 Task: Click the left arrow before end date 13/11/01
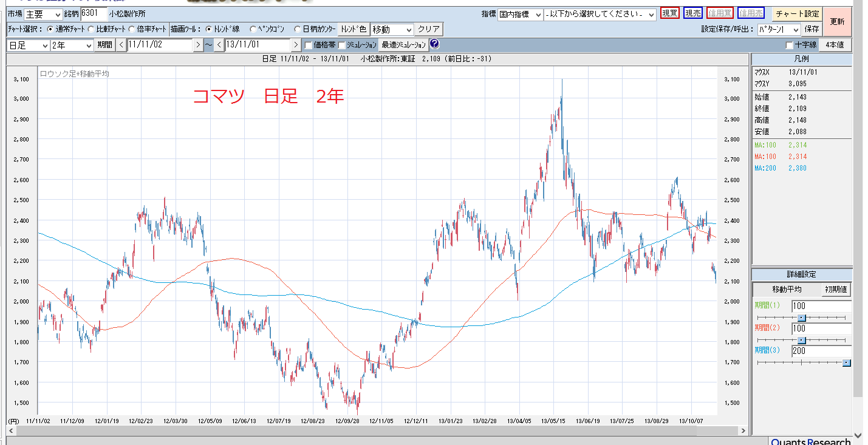(x=219, y=45)
